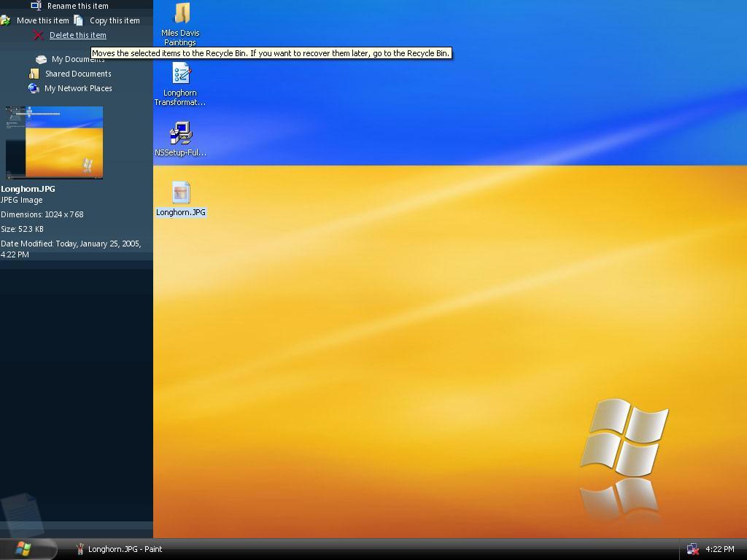Image resolution: width=747 pixels, height=560 pixels.
Task: Click the red X delete icon
Action: (x=39, y=35)
